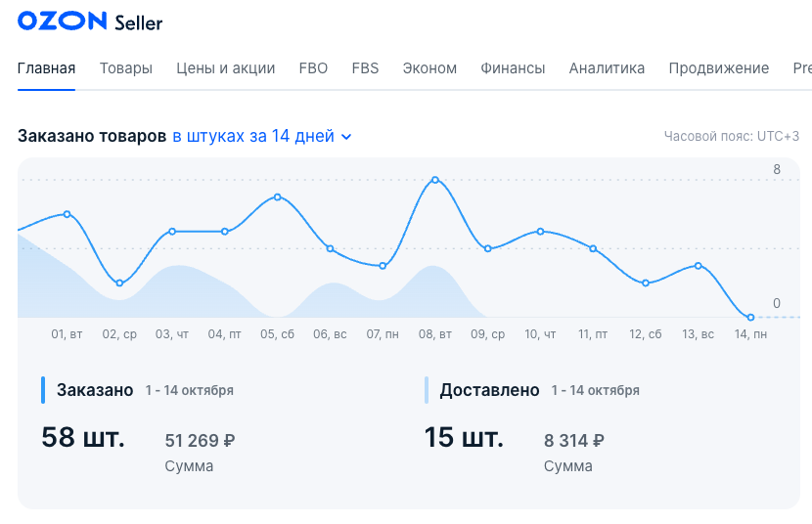This screenshot has width=812, height=524.
Task: Click the '1 - 14 октября' date beside Доставлено
Action: 596,390
